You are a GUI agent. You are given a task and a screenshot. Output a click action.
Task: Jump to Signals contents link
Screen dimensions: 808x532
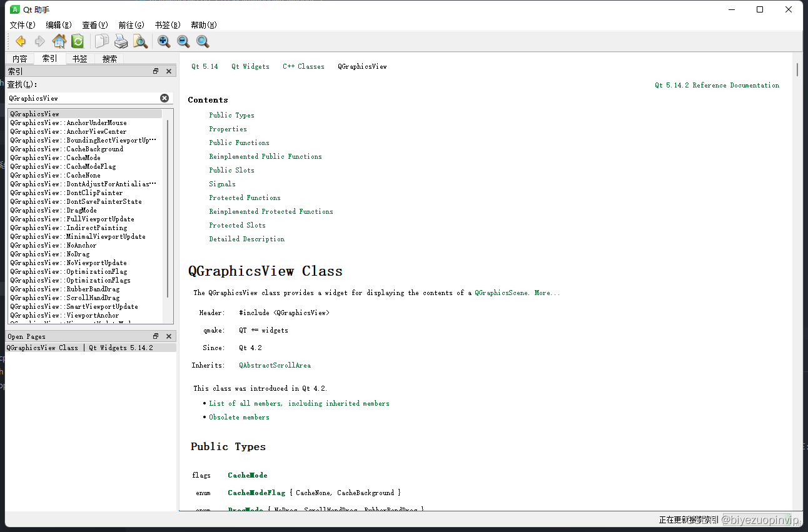pyautogui.click(x=222, y=184)
